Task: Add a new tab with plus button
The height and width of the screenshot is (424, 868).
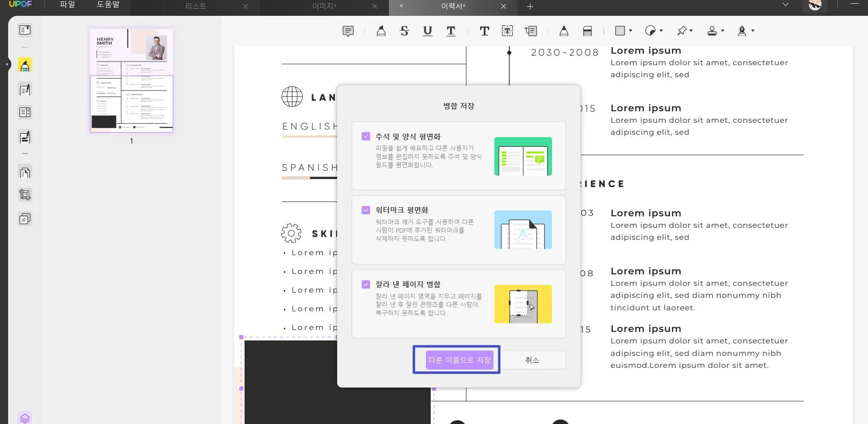Action: 530,6
